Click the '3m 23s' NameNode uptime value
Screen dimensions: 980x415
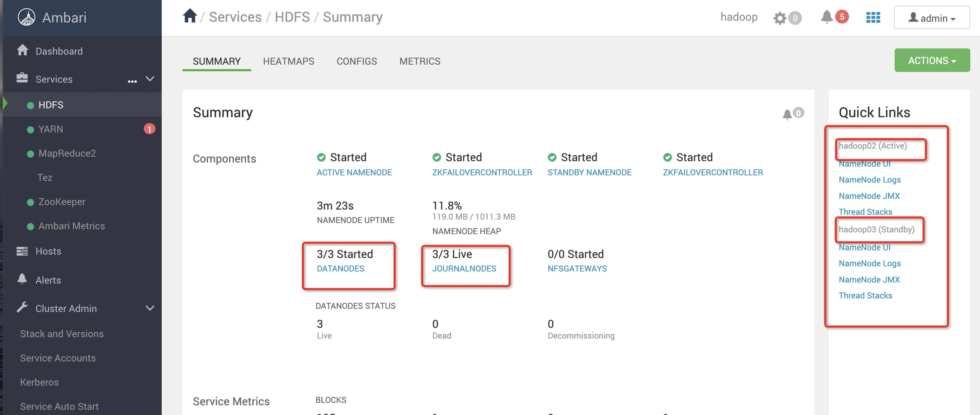(335, 205)
